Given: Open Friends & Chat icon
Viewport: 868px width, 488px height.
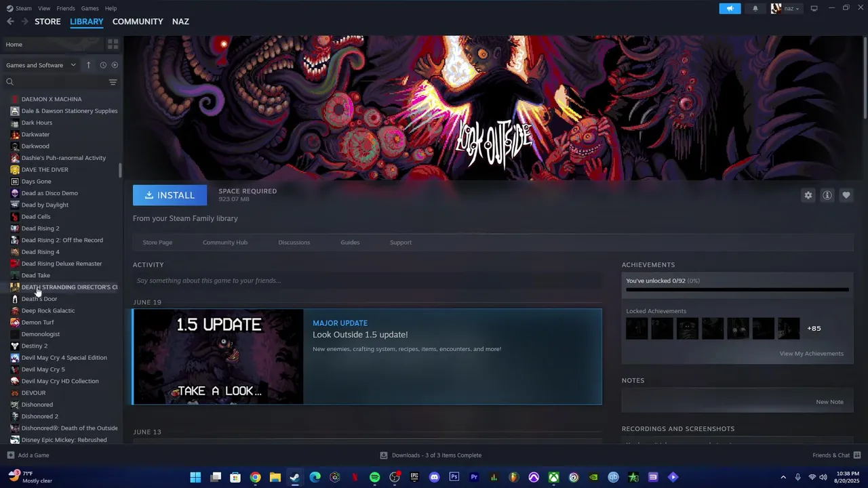Looking at the screenshot, I should click(857, 455).
